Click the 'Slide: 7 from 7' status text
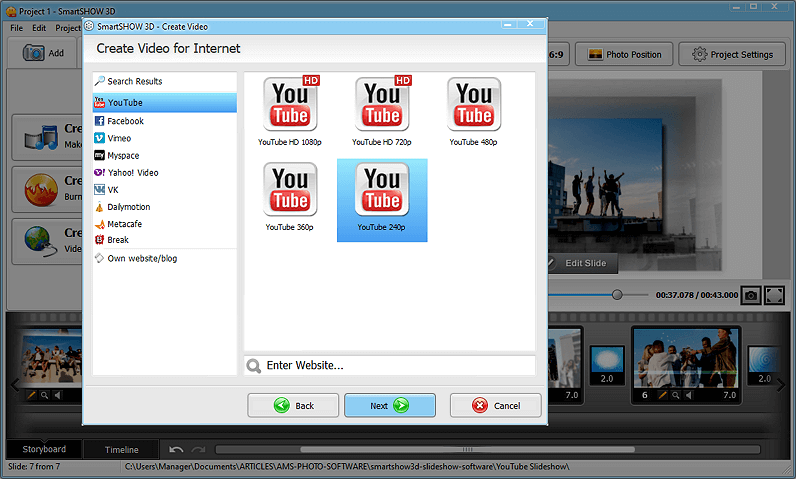Screen dimensions: 796x479 pyautogui.click(x=34, y=466)
